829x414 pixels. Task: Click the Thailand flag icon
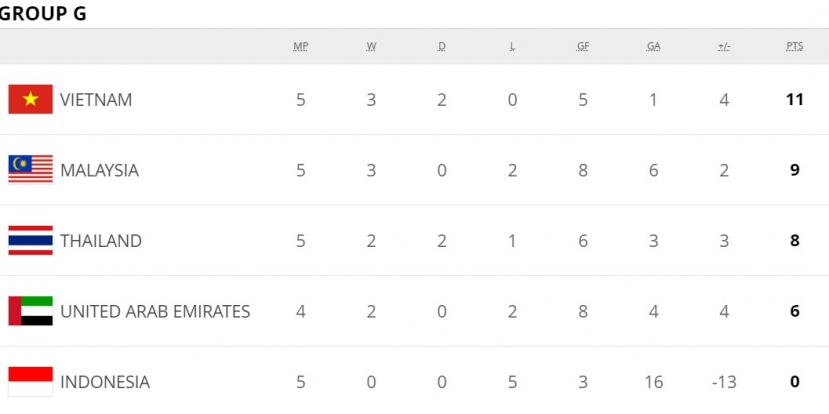click(31, 241)
